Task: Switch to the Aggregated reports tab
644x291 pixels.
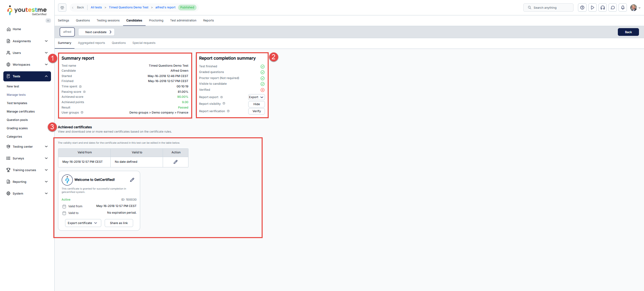Action: 91,43
